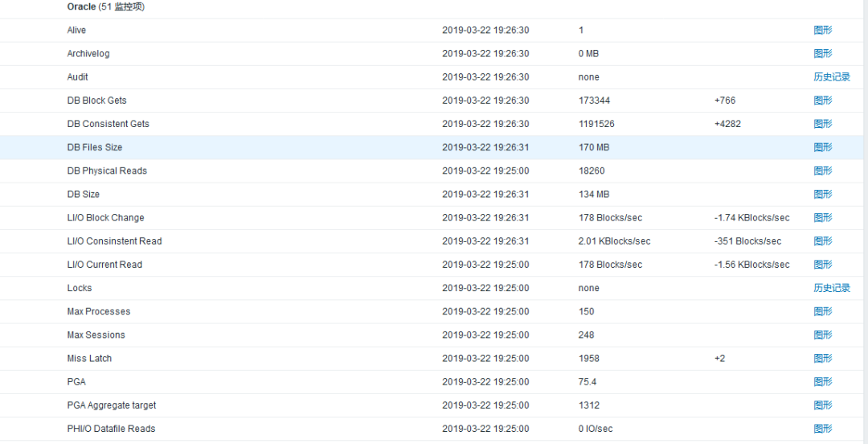The image size is (868, 444).
Task: Click the 2.01 KBlocks/sec value
Action: pyautogui.click(x=615, y=241)
